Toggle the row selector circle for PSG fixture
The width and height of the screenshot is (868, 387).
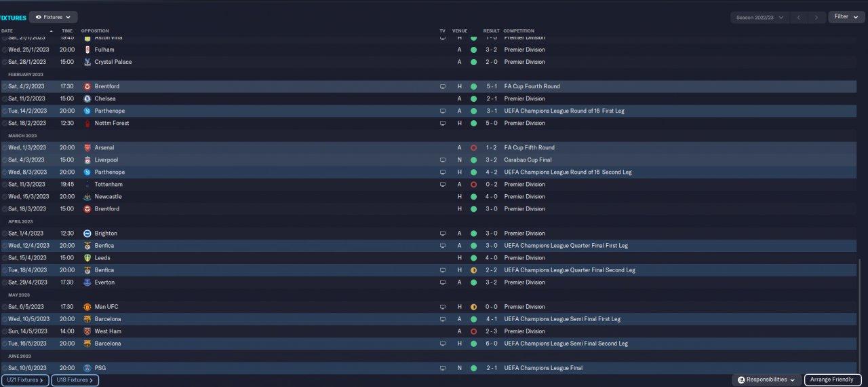(x=4, y=367)
